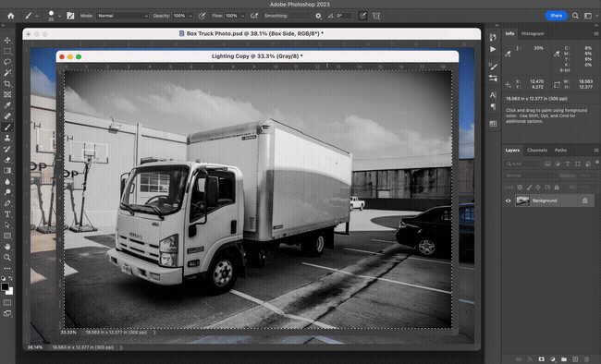Select the Gradient tool

(x=7, y=171)
